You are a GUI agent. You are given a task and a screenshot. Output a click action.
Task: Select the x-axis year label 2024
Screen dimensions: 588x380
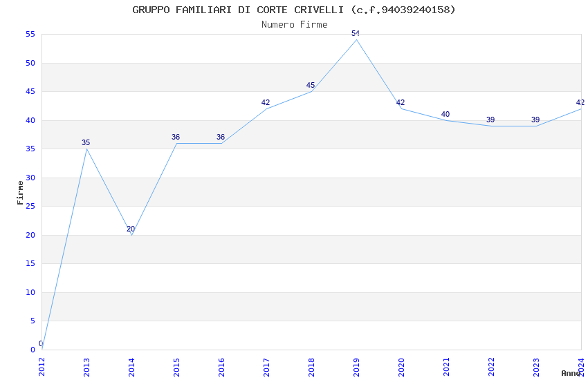click(582, 367)
